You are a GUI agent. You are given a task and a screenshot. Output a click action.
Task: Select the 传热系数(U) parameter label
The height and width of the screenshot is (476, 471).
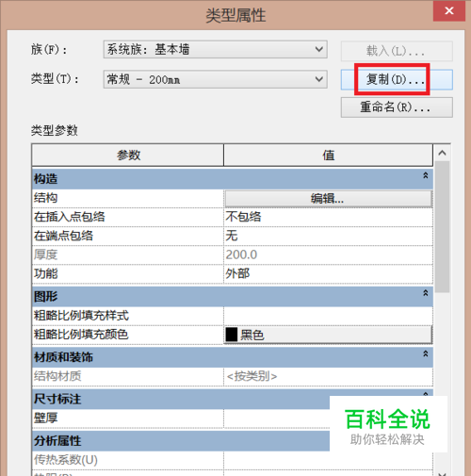pyautogui.click(x=66, y=460)
